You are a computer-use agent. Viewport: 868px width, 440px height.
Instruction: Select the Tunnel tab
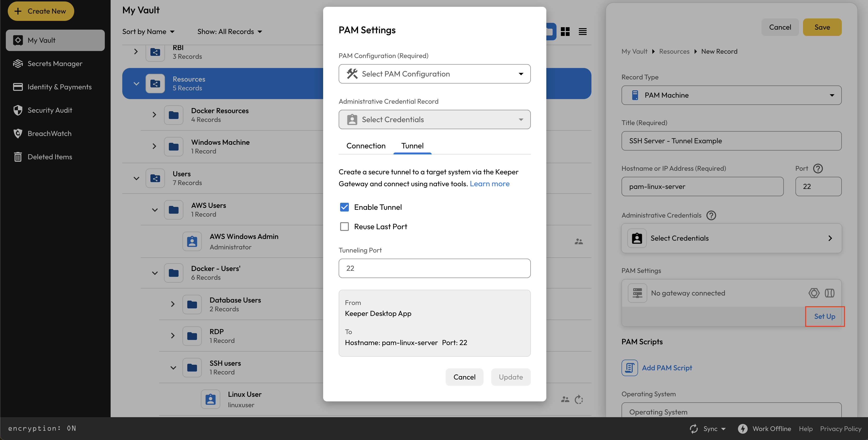coord(412,146)
